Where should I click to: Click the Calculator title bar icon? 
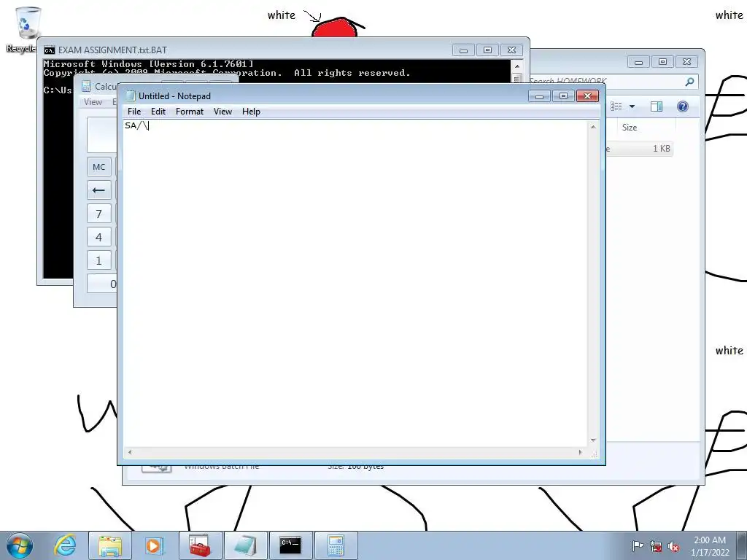click(x=86, y=86)
